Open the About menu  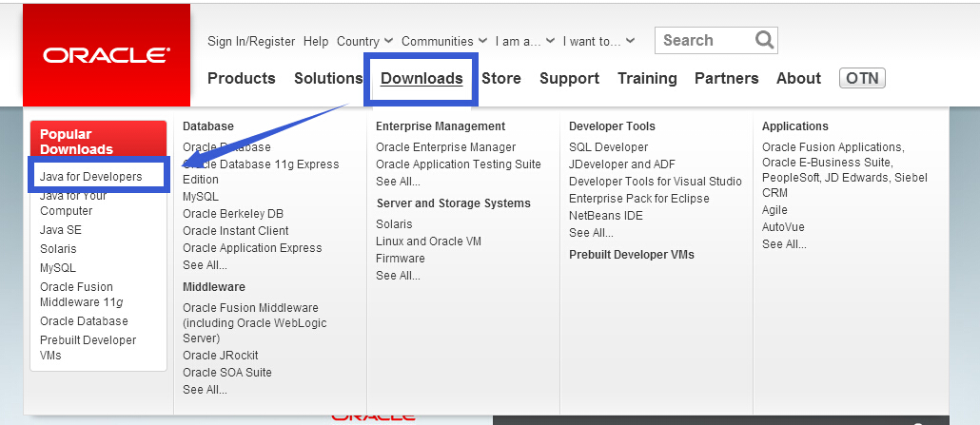click(798, 78)
